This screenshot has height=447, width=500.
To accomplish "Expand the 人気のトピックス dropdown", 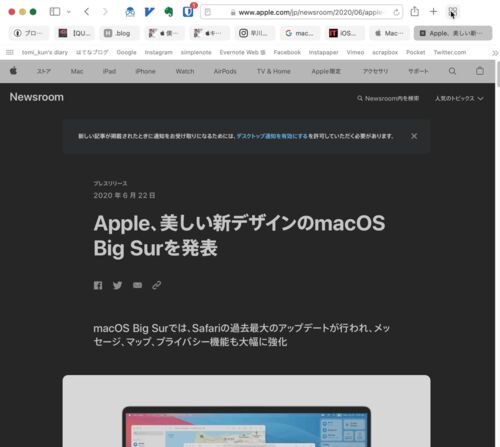I will click(x=459, y=98).
